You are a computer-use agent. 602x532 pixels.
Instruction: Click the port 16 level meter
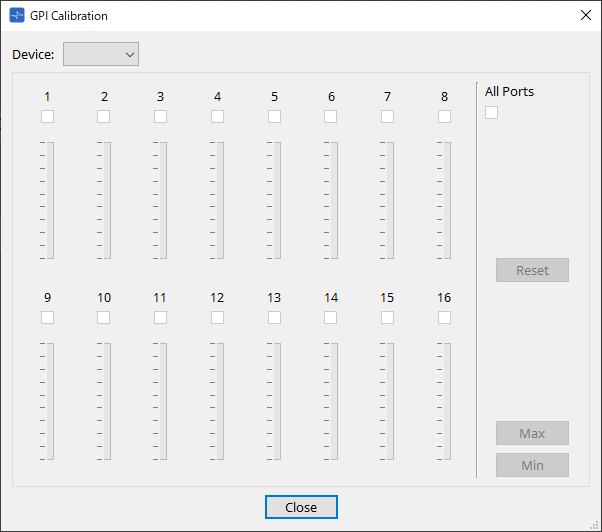443,401
